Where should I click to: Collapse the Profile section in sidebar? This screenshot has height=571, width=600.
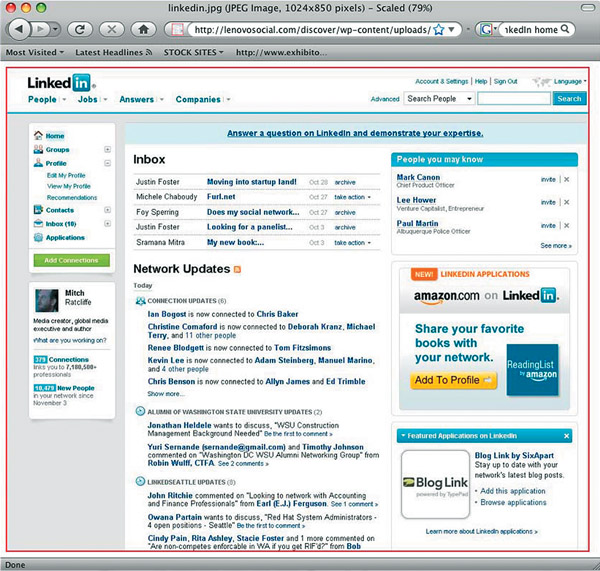point(108,163)
